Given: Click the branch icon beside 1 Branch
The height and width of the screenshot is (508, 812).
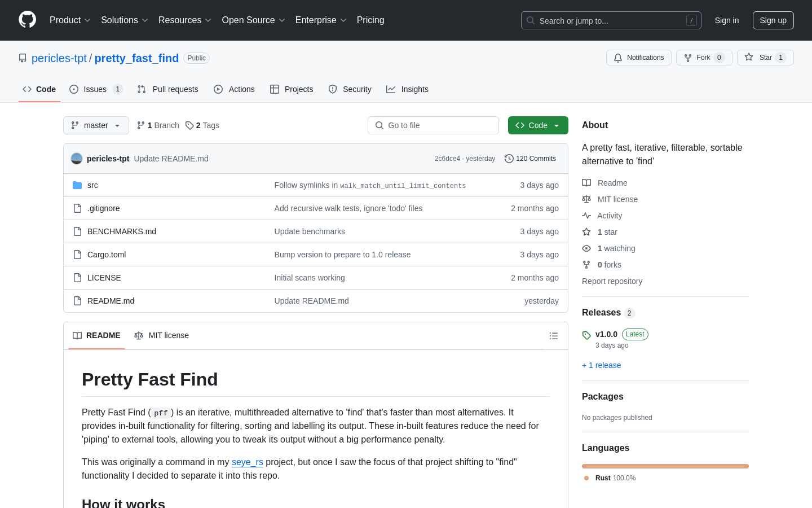Looking at the screenshot, I should click(x=141, y=125).
